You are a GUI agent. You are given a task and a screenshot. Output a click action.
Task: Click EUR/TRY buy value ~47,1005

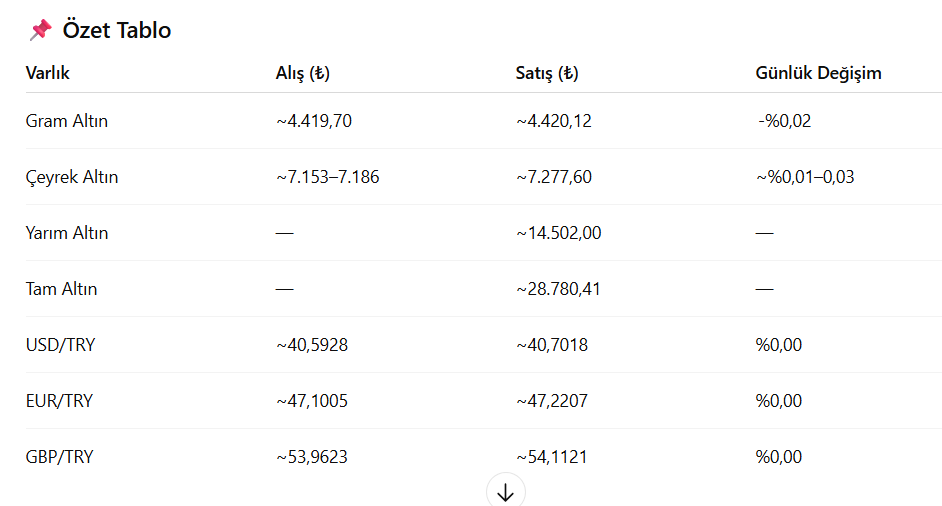click(312, 401)
